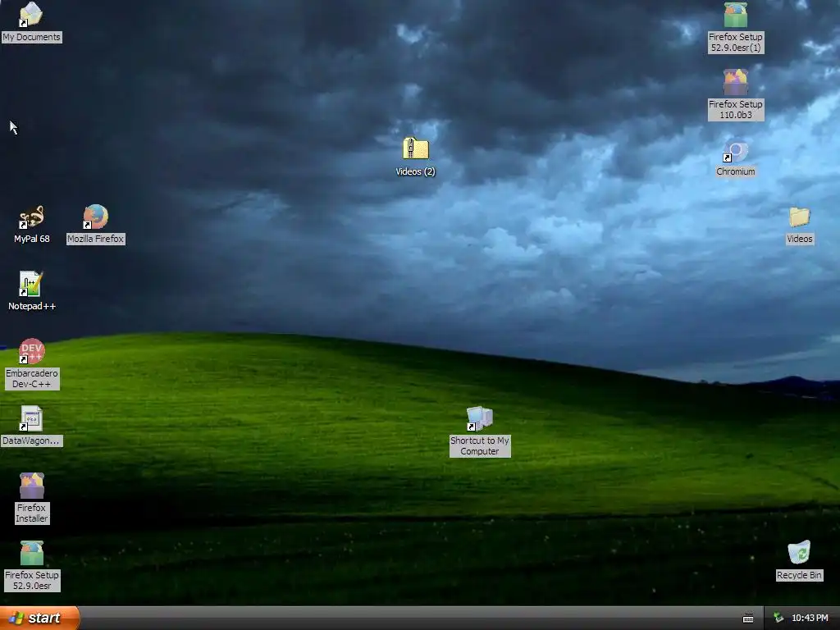Select the My Documents desktop icon
The image size is (840, 630).
pos(31,15)
